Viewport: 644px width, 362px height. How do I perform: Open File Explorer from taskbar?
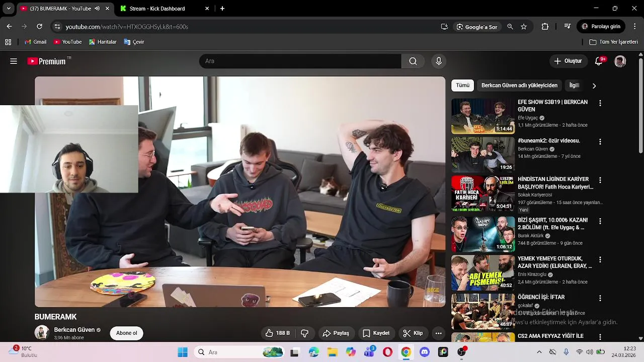(332, 352)
